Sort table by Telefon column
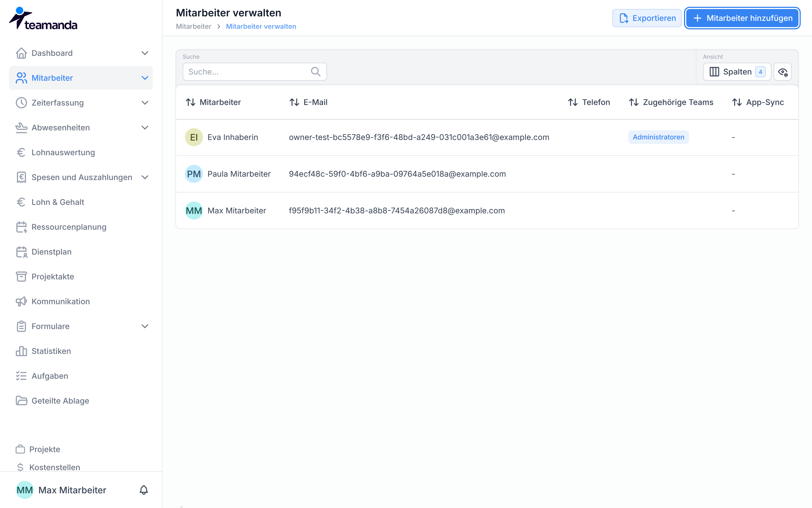812x508 pixels. [x=589, y=102]
